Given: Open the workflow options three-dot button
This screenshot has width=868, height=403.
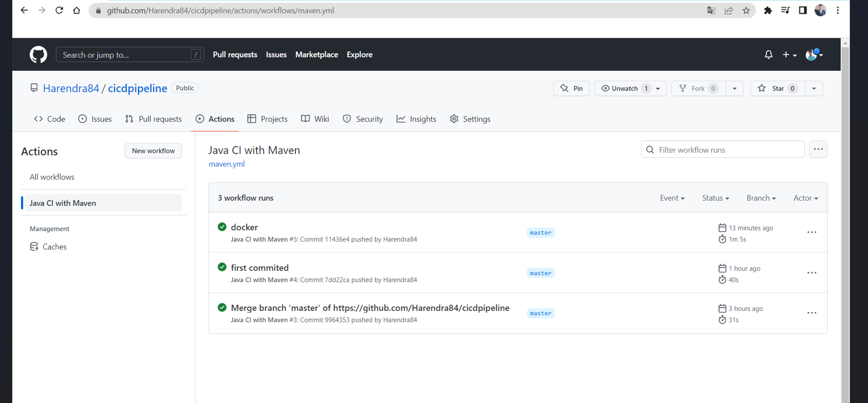Looking at the screenshot, I should [818, 150].
